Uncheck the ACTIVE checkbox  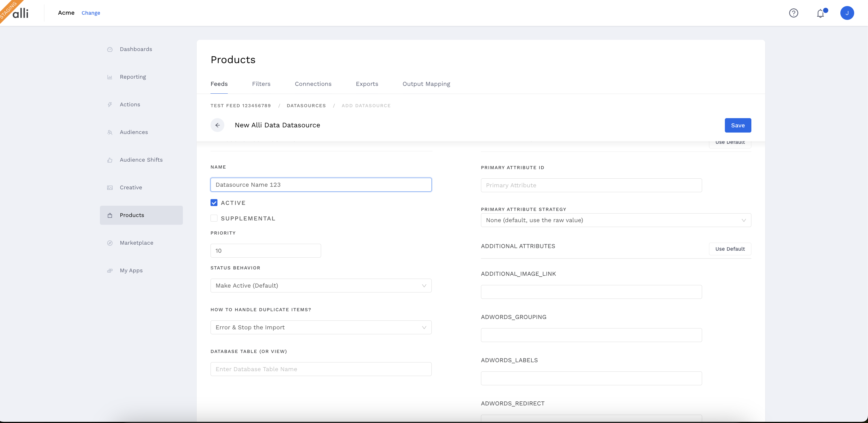214,203
